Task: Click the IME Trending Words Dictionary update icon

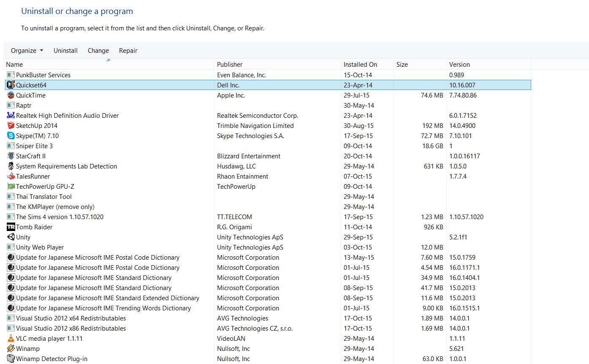Action: tap(11, 308)
